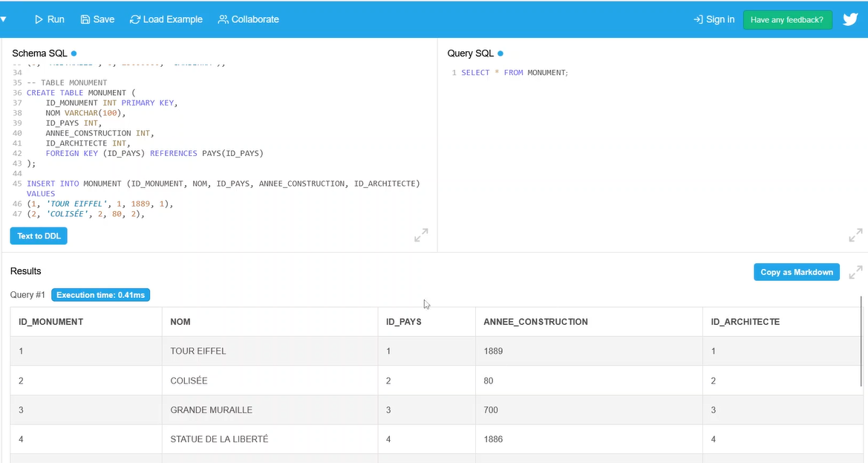Open the top-left dropdown arrow menu

click(4, 19)
